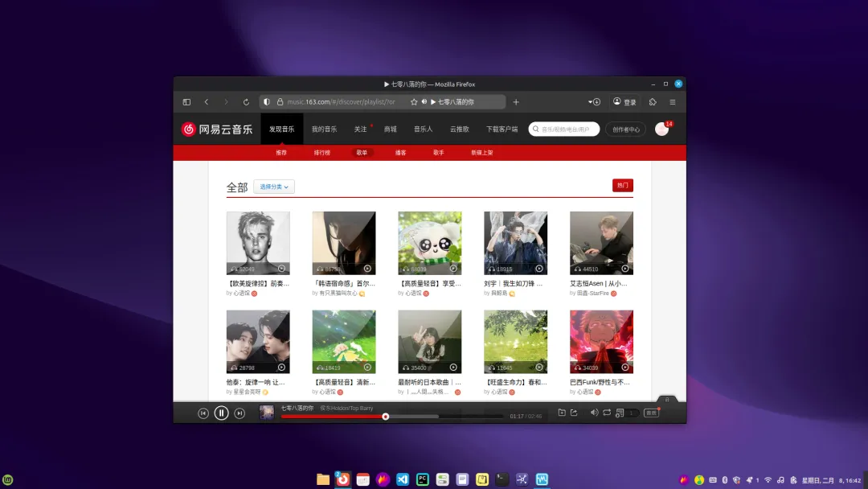Go to the 排行榜 sub-navigation item
The width and height of the screenshot is (868, 489).
(x=321, y=152)
